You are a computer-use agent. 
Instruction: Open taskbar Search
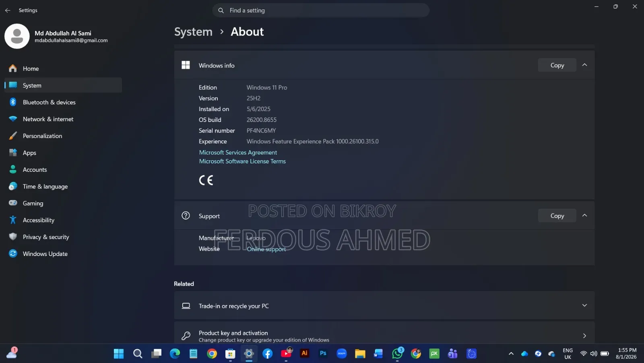138,354
